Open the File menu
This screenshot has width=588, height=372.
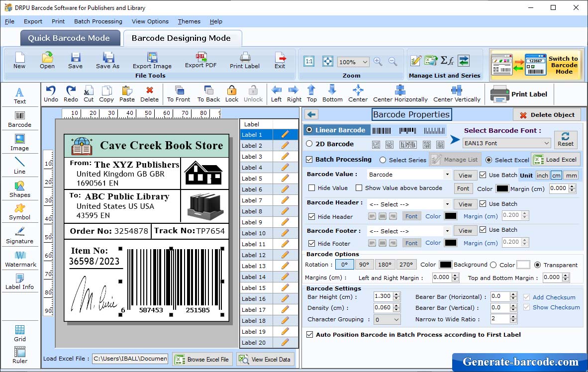(9, 21)
